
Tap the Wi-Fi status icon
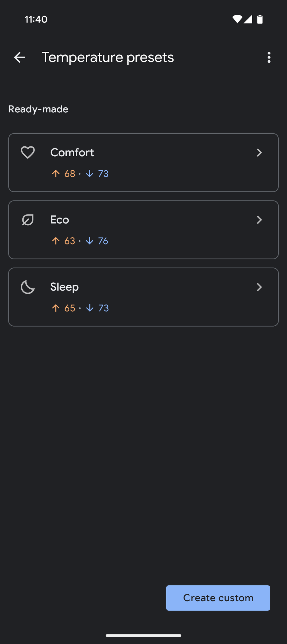point(237,19)
